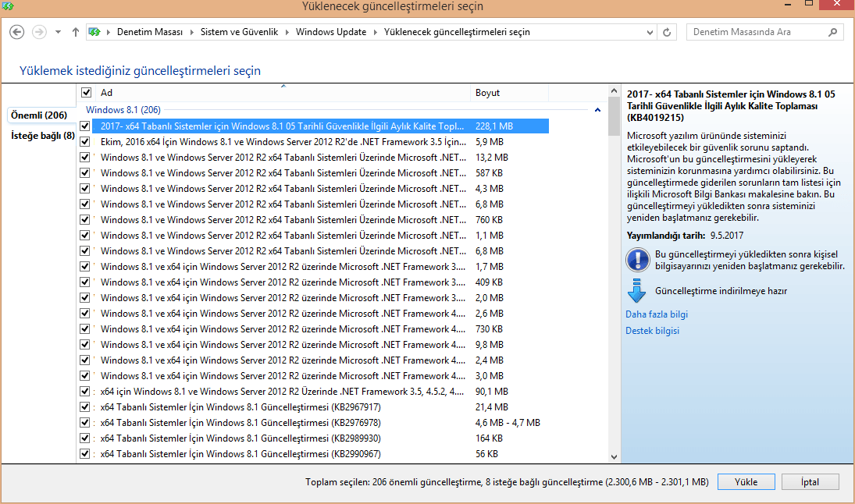
Task: Click the Yayımlandığı tarih 9.5.2017 text
Action: [685, 236]
